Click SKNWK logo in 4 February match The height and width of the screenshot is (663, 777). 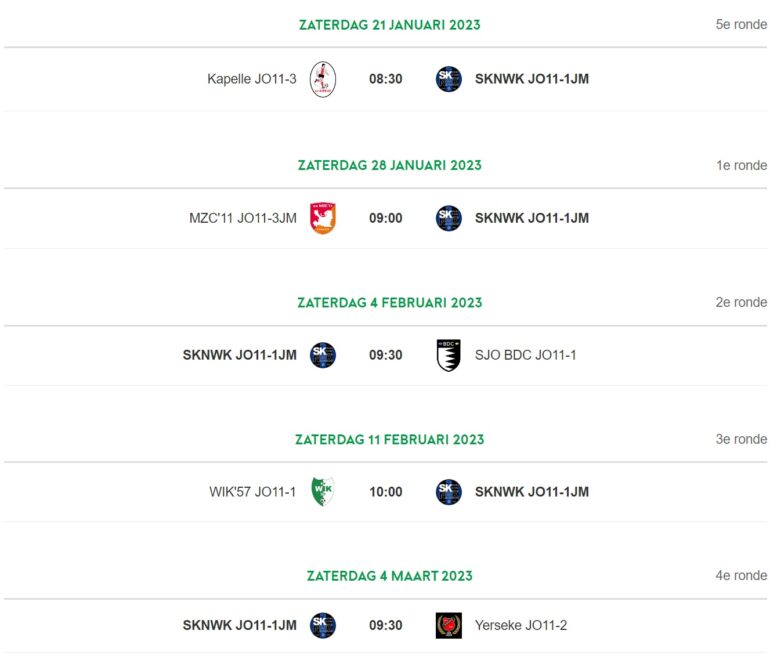point(323,355)
